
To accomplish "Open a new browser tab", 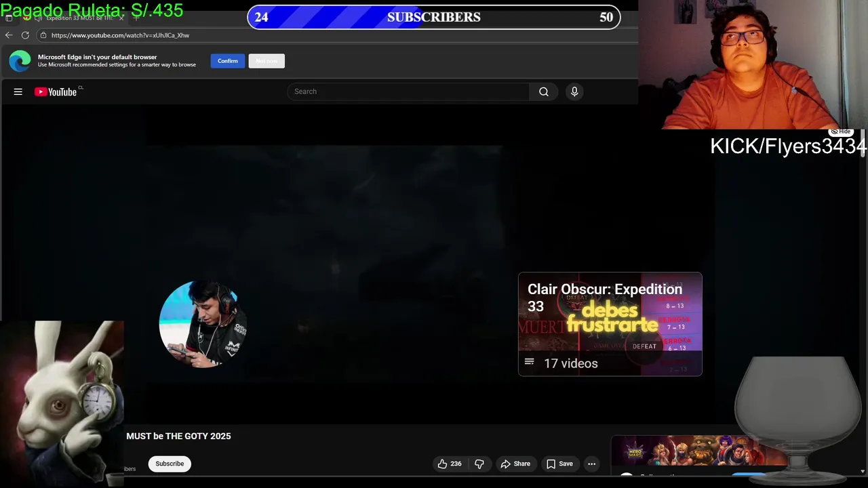I will [x=136, y=18].
